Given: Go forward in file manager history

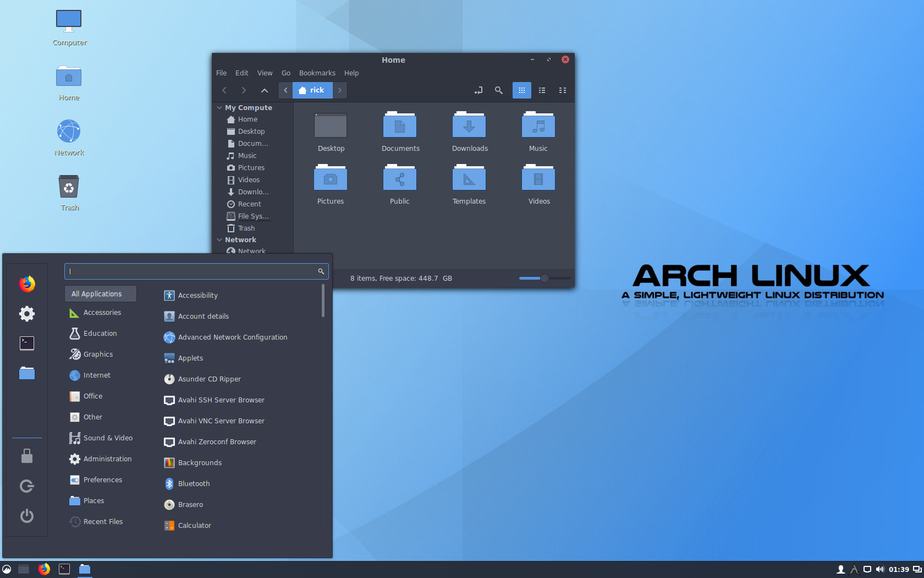Looking at the screenshot, I should tap(244, 90).
